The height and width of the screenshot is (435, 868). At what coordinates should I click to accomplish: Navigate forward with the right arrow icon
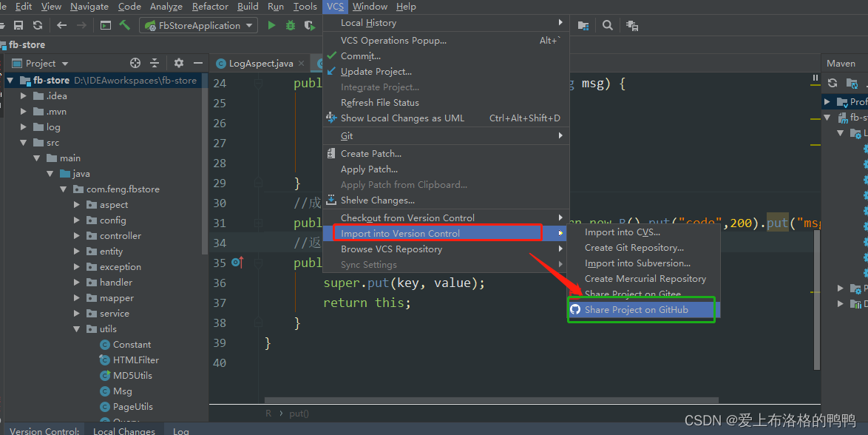point(81,25)
